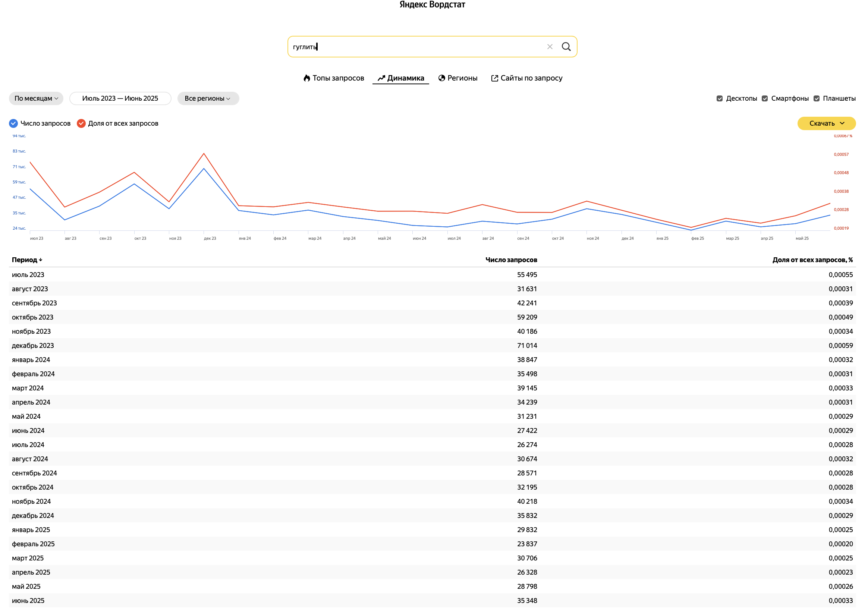This screenshot has height=616, width=868.
Task: Switch to the Динамика tab
Action: pos(402,78)
